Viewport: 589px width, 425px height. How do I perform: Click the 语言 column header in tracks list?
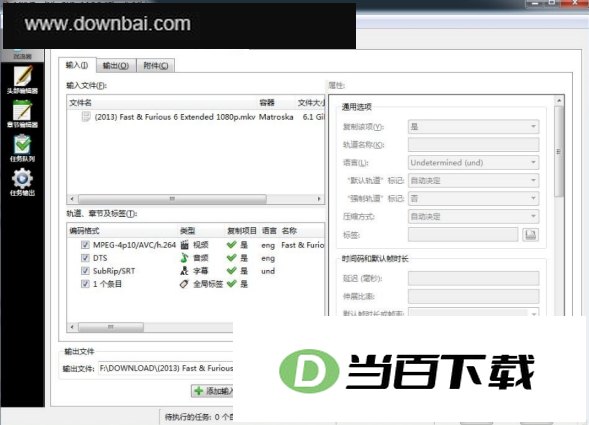coord(269,231)
